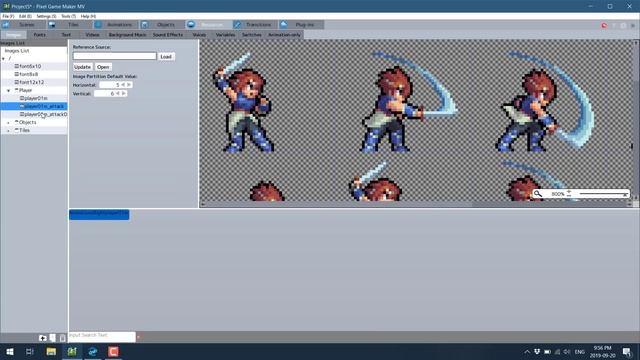Open the notification center icon
Image resolution: width=640 pixels, height=360 pixels.
coord(627,351)
